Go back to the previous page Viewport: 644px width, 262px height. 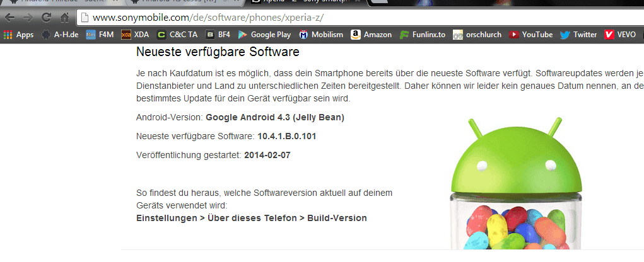(x=10, y=18)
